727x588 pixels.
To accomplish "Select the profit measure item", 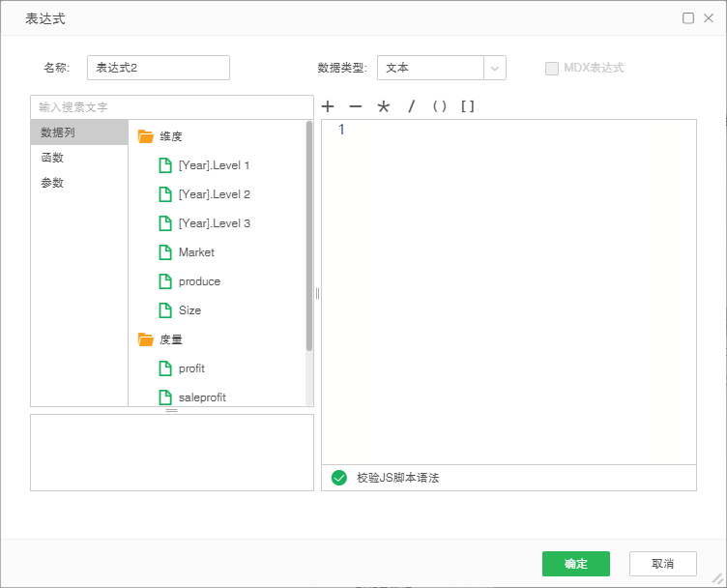I will (191, 368).
